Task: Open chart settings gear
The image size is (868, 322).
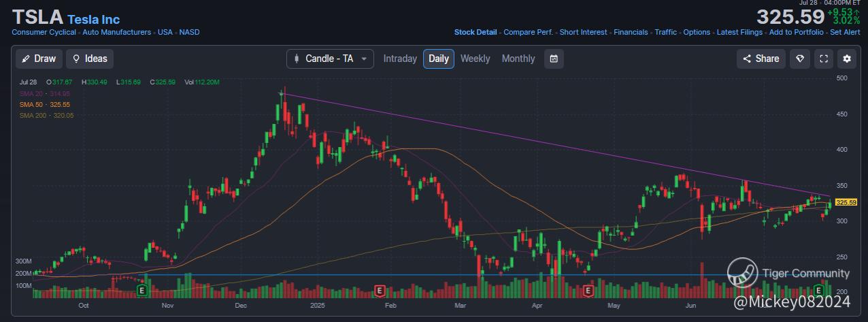Action: [847, 59]
